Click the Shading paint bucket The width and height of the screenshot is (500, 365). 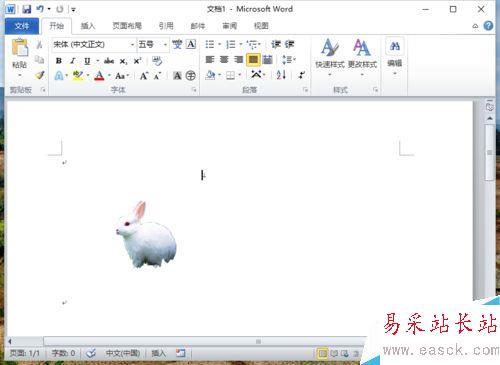click(210, 75)
